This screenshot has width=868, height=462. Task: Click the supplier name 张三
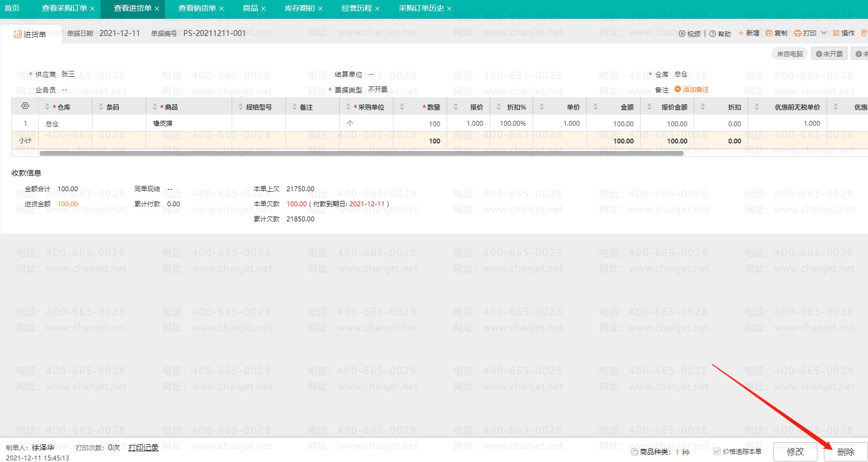[x=68, y=74]
